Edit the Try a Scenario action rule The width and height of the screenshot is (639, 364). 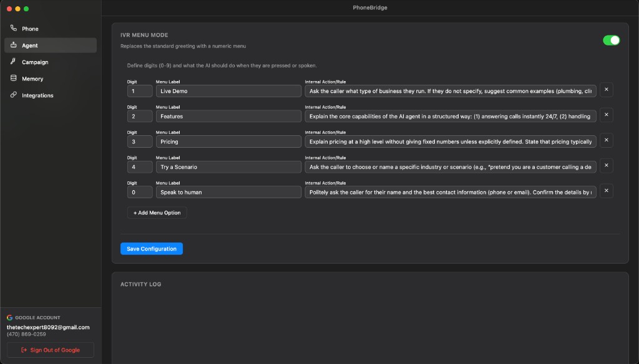tap(451, 167)
